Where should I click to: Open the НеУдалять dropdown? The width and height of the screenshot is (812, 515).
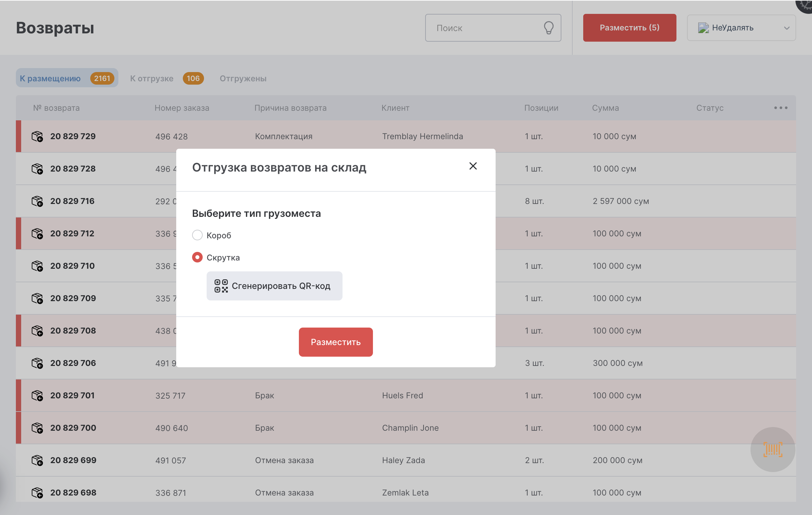(x=741, y=28)
